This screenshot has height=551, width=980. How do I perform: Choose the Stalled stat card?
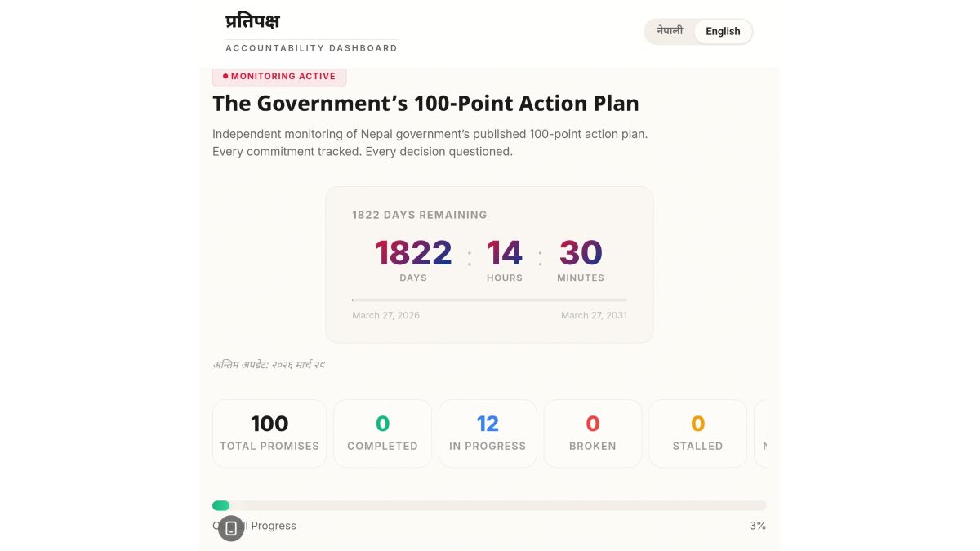(x=697, y=433)
